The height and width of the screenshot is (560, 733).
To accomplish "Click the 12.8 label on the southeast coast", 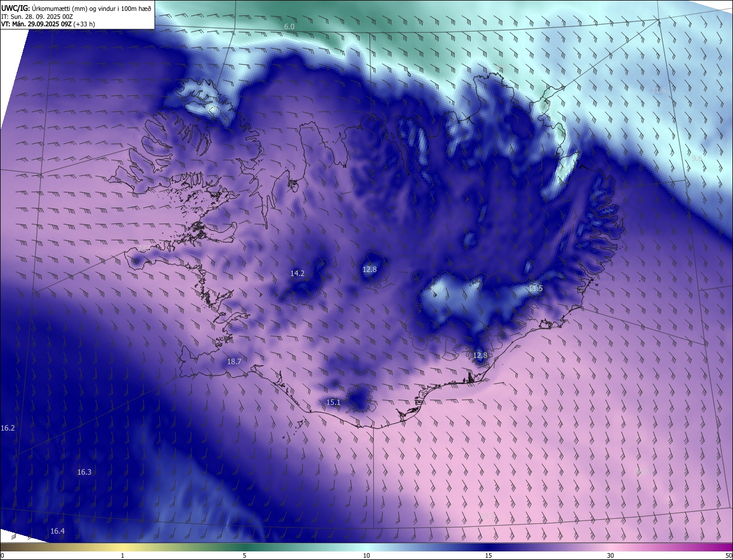I will (x=480, y=356).
